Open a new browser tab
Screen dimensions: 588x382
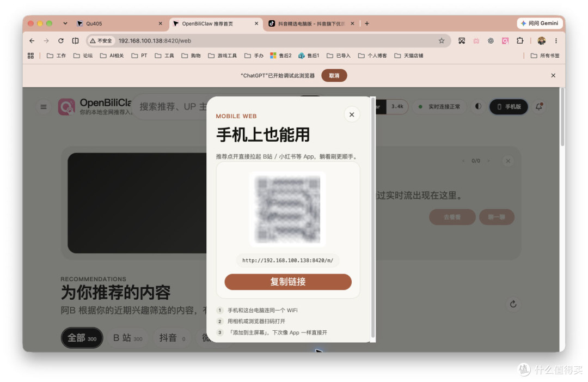(367, 23)
